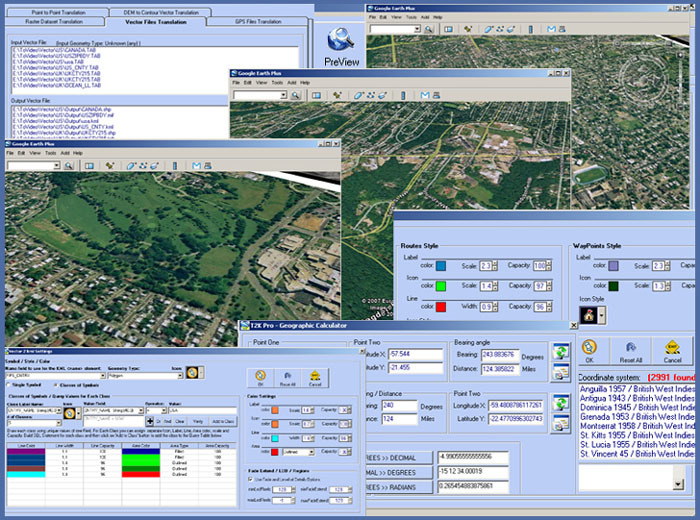The width and height of the screenshot is (700, 520).
Task: Click calculate icon beside Bearing angle fields
Action: coord(560,351)
